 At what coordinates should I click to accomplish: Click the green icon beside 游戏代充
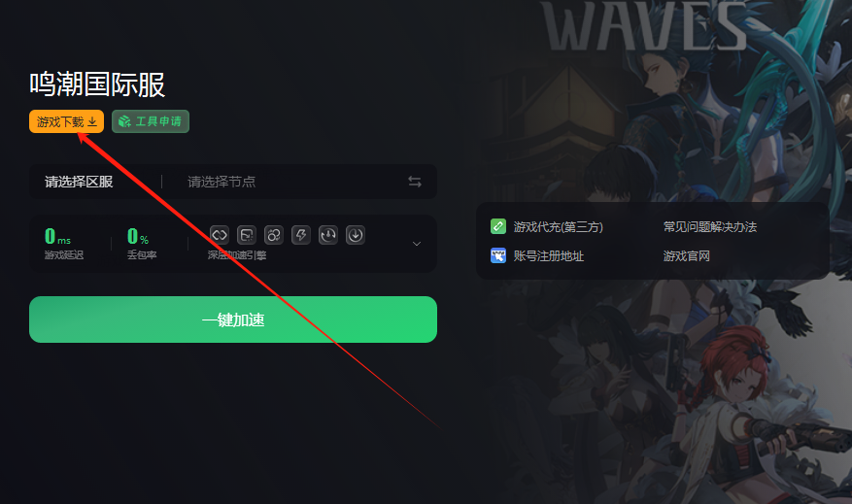(498, 226)
